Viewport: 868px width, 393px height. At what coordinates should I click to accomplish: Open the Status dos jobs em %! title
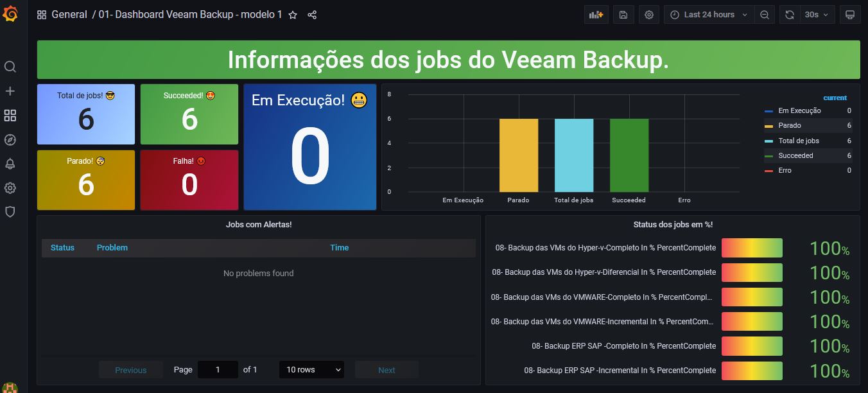tap(673, 225)
